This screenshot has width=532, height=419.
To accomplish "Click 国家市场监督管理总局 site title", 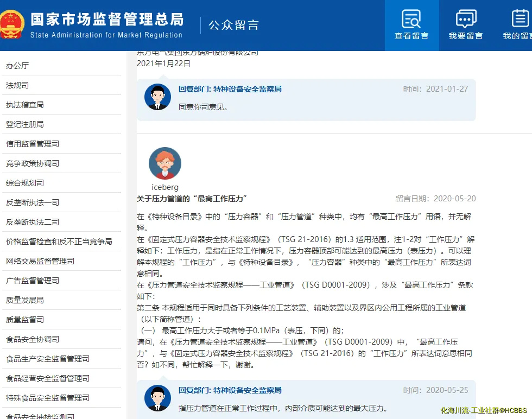I will (106, 20).
